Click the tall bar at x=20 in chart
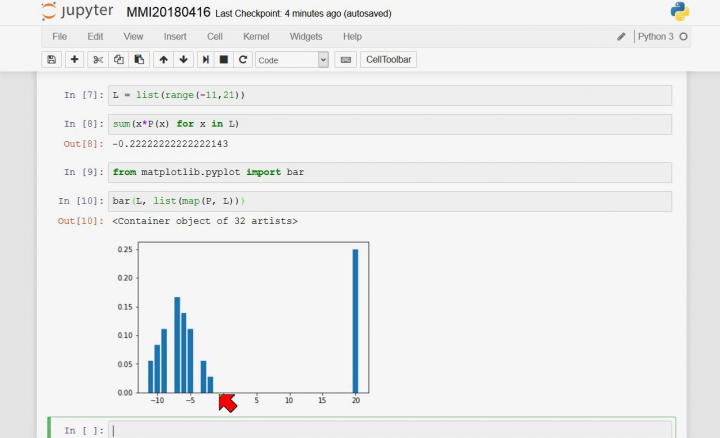The height and width of the screenshot is (438, 720). 355,321
